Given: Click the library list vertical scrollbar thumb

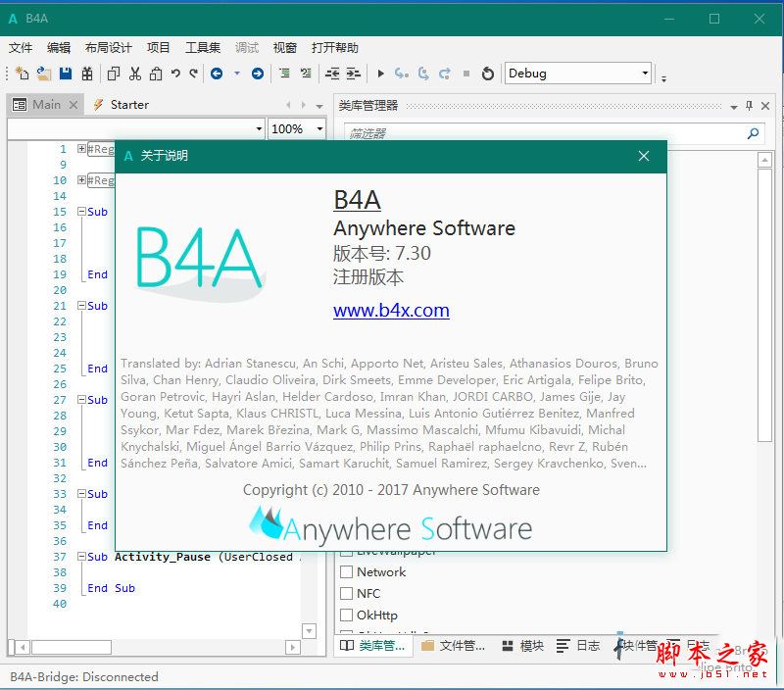Looking at the screenshot, I should point(764,305).
